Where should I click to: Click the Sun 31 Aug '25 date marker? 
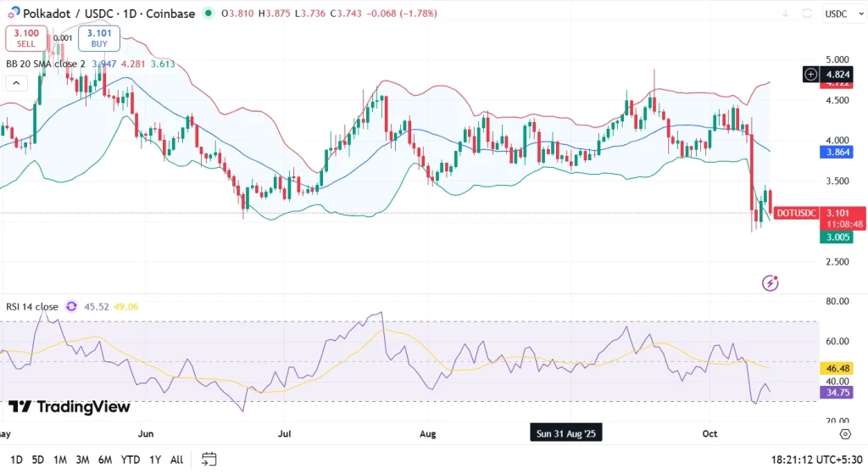pos(566,433)
